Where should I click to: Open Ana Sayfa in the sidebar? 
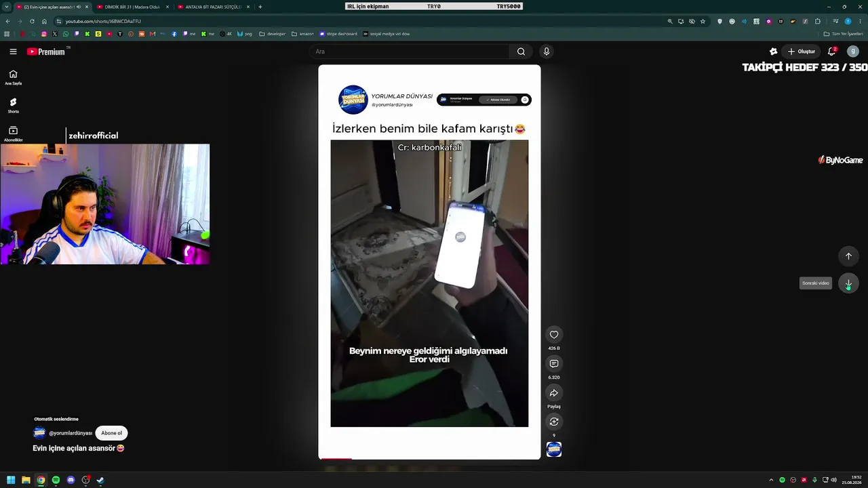pyautogui.click(x=13, y=77)
